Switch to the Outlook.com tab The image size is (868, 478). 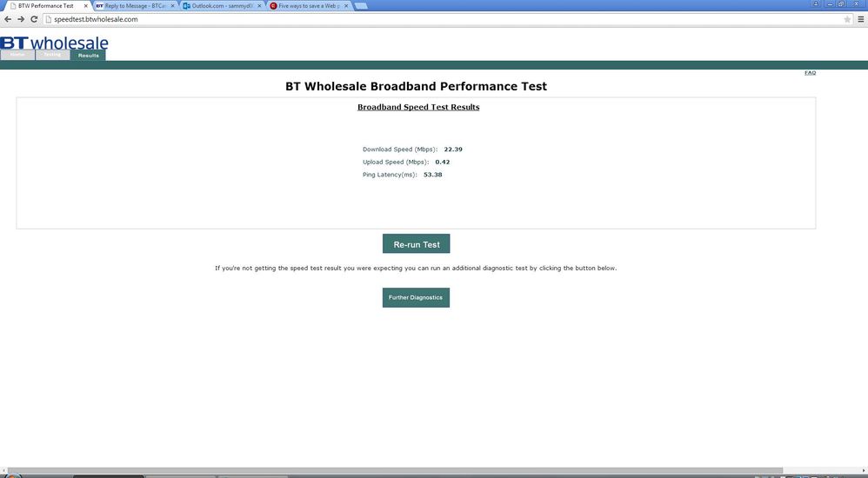click(223, 6)
